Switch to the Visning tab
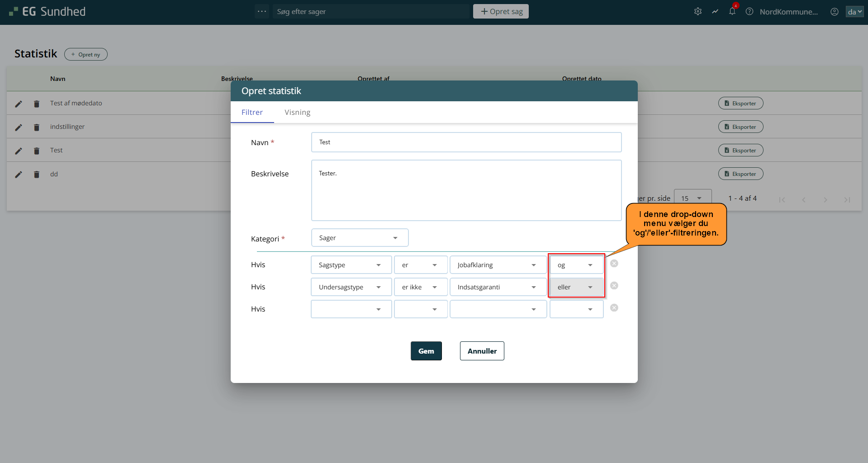The height and width of the screenshot is (463, 868). click(297, 112)
